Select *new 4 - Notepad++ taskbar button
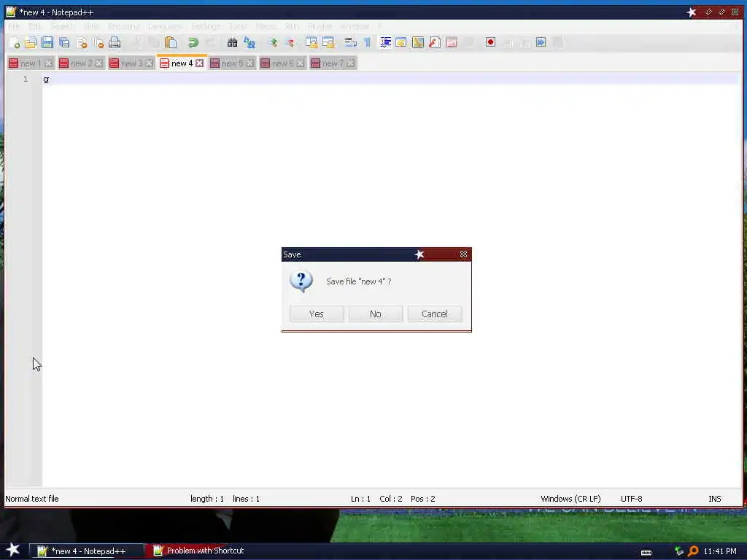Viewport: 747px width, 560px height. click(87, 551)
